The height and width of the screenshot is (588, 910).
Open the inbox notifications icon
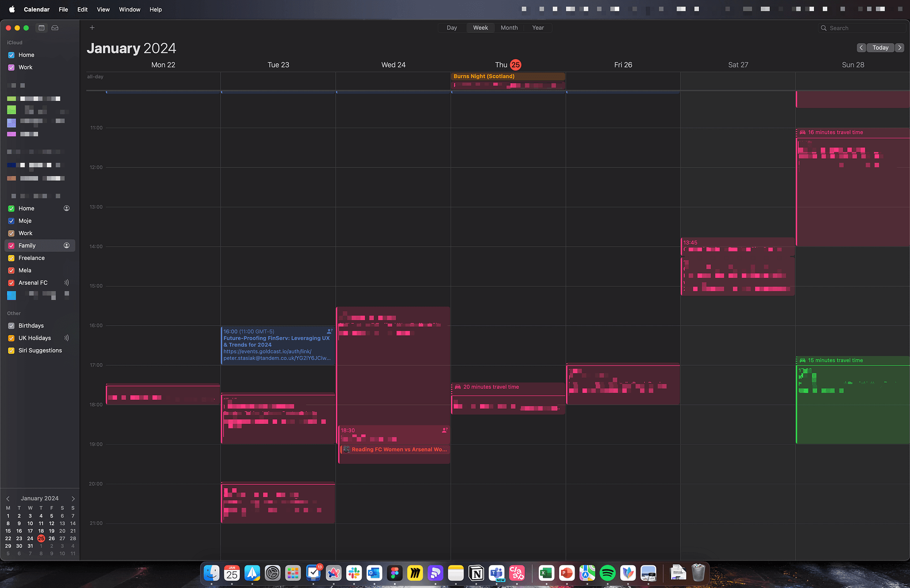pyautogui.click(x=55, y=28)
